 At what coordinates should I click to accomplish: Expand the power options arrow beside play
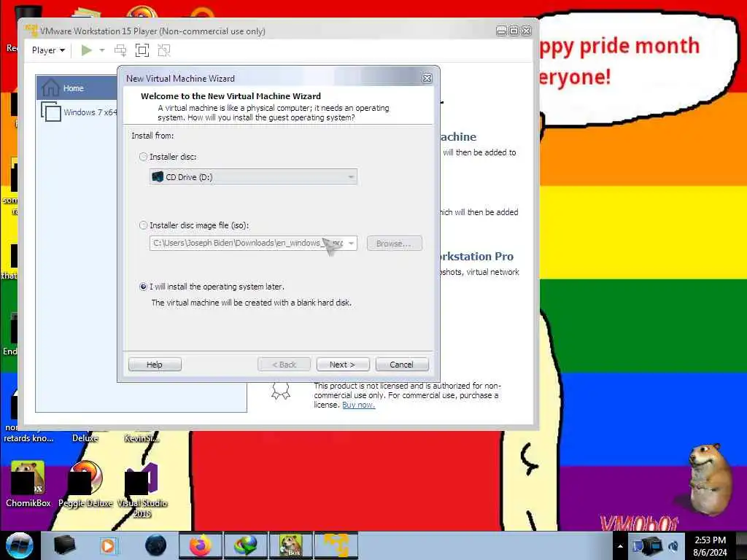[101, 50]
